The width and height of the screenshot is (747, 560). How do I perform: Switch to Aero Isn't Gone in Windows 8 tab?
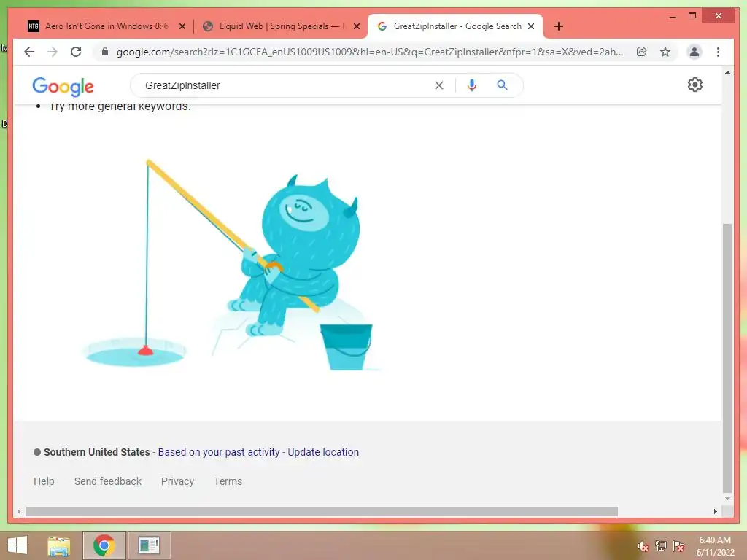click(107, 26)
